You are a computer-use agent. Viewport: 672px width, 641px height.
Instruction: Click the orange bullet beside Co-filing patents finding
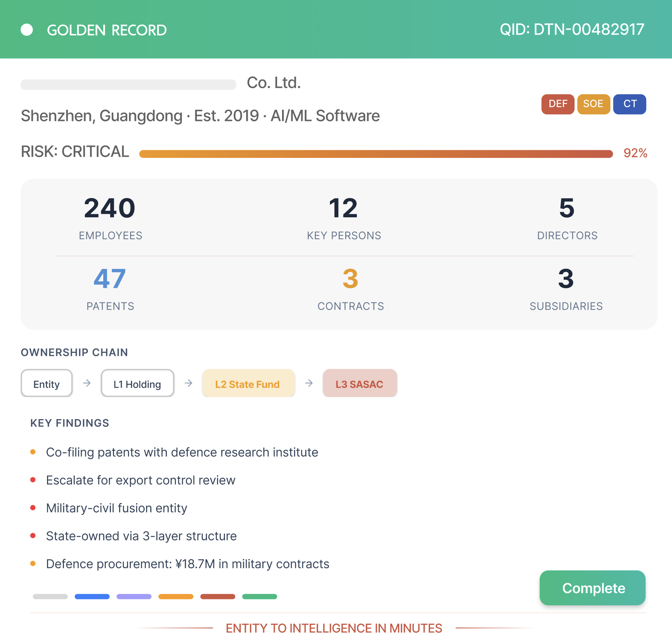pyautogui.click(x=33, y=452)
